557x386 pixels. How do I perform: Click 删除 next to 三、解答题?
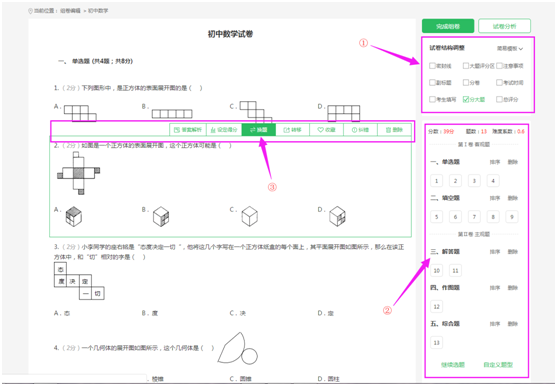click(x=513, y=251)
